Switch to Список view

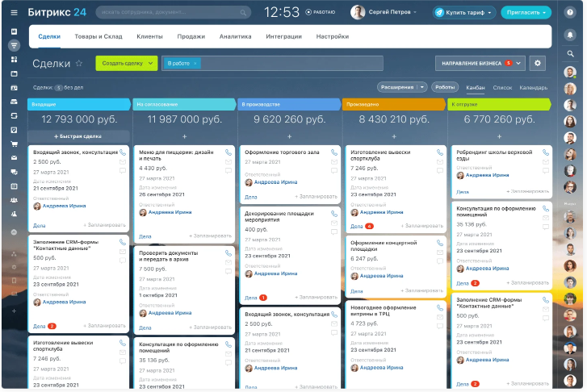click(502, 88)
